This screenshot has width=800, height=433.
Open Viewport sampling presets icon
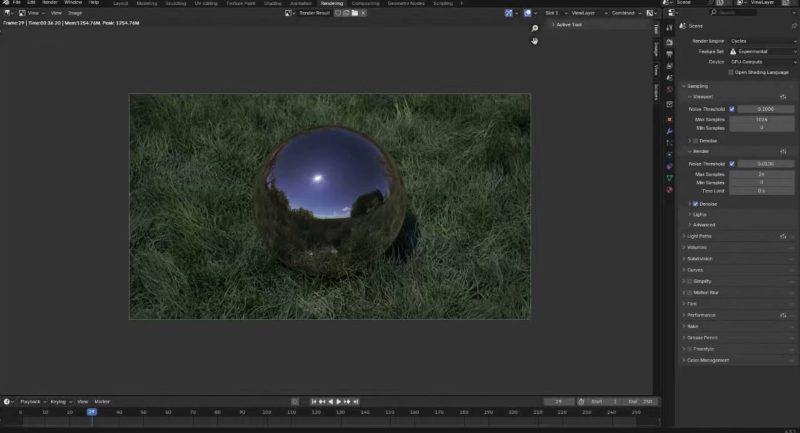[x=783, y=97]
